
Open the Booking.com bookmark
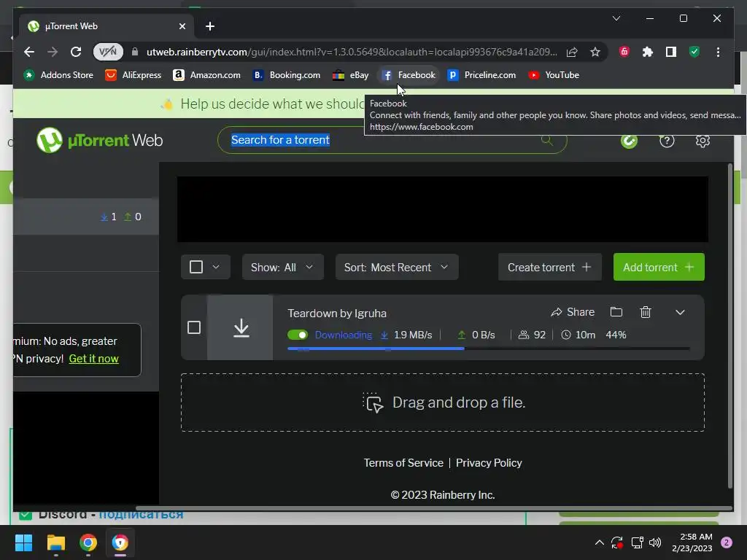point(287,75)
